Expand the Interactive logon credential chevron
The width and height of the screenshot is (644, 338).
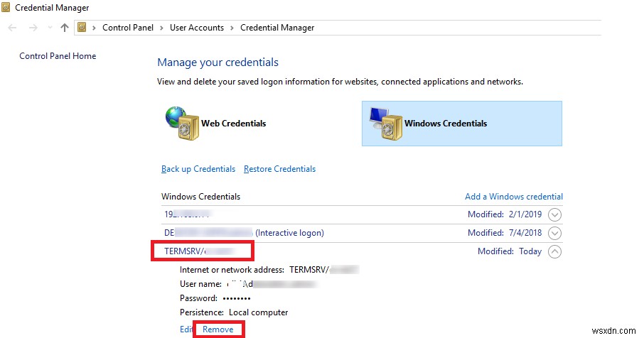pos(555,233)
